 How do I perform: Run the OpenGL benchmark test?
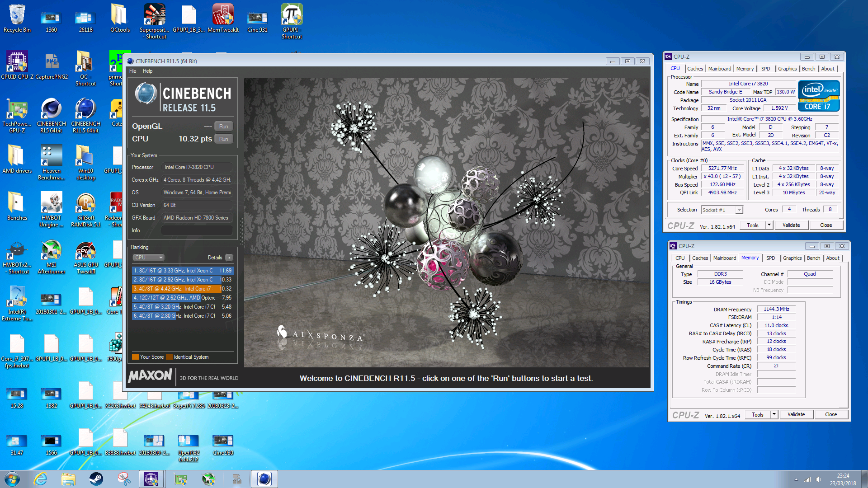point(223,127)
